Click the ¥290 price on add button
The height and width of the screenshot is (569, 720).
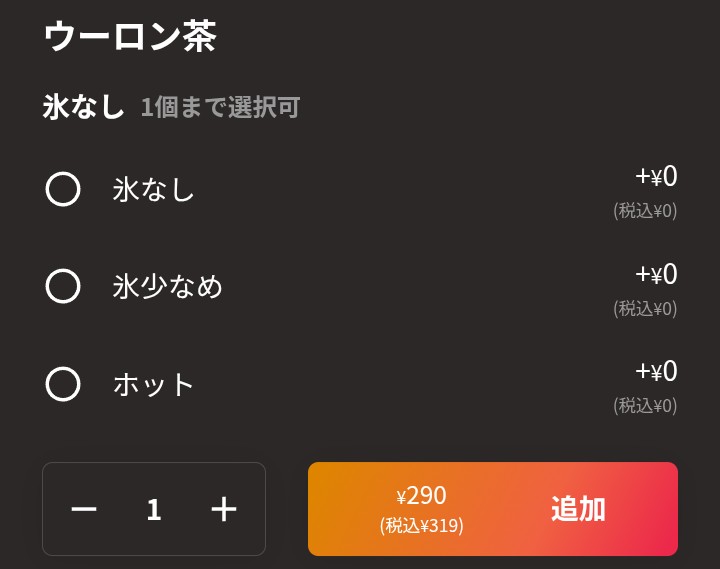click(421, 495)
